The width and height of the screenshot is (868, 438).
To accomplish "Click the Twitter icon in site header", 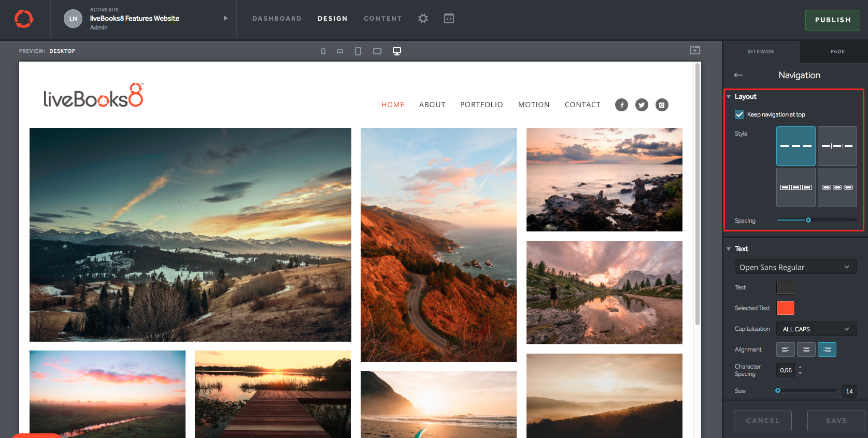I will click(642, 105).
